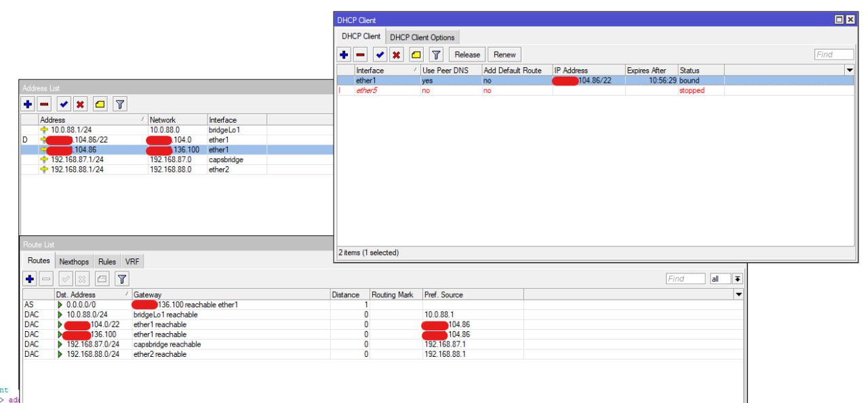Select the DHCP Client tab
Viewport: 868px width, 403px height.
[361, 36]
